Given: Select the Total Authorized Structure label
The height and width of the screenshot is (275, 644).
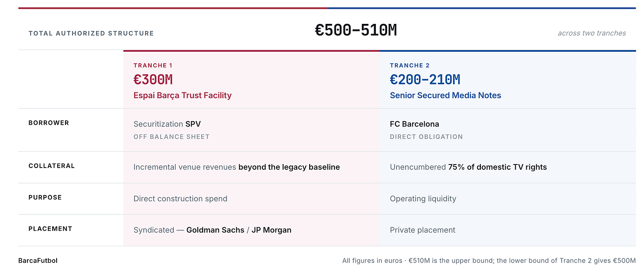Looking at the screenshot, I should [x=91, y=33].
